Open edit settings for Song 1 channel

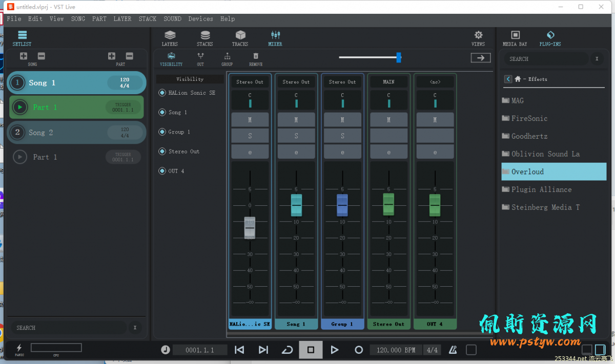pos(296,152)
